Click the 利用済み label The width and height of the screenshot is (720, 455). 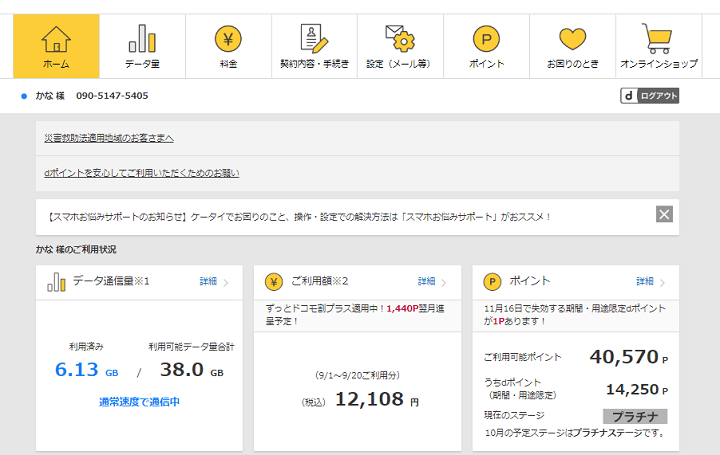[x=86, y=347]
